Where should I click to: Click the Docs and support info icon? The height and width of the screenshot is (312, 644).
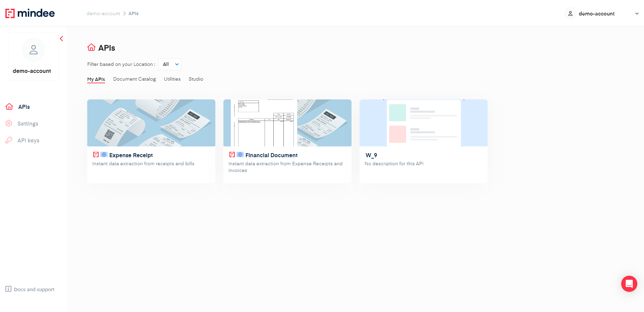[8, 289]
